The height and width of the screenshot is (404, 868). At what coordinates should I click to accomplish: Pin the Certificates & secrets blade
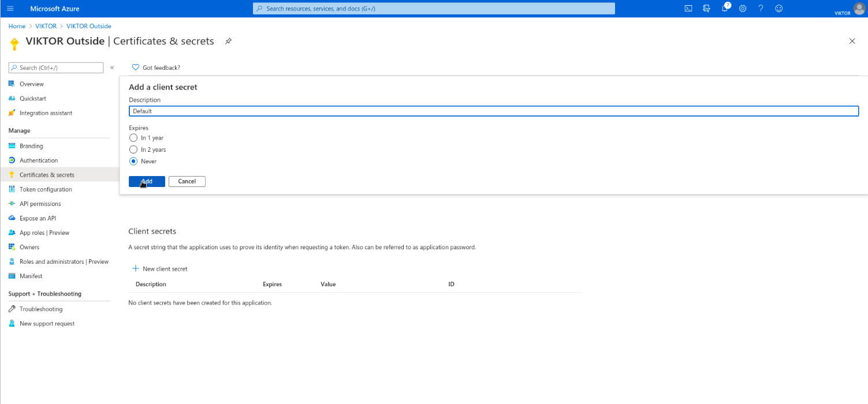click(x=229, y=42)
